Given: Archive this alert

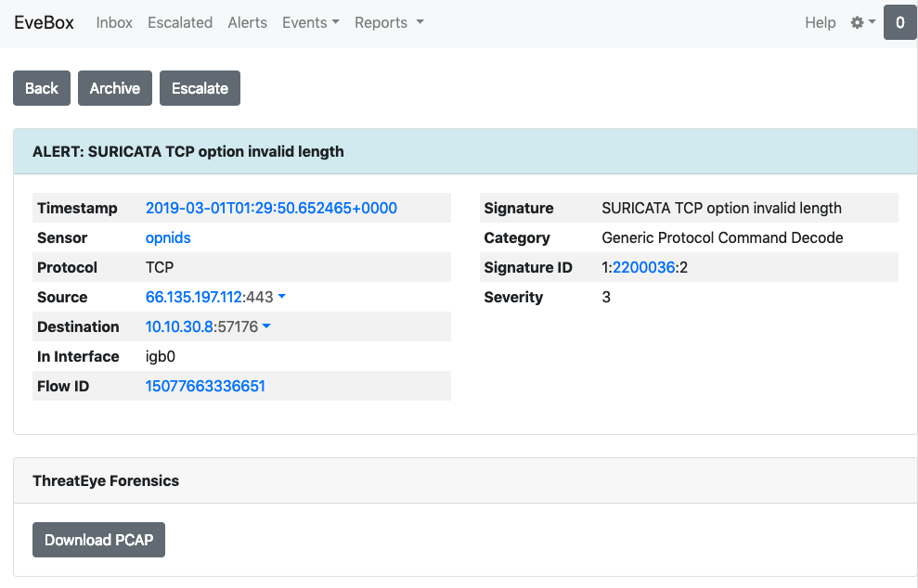Looking at the screenshot, I should (115, 88).
